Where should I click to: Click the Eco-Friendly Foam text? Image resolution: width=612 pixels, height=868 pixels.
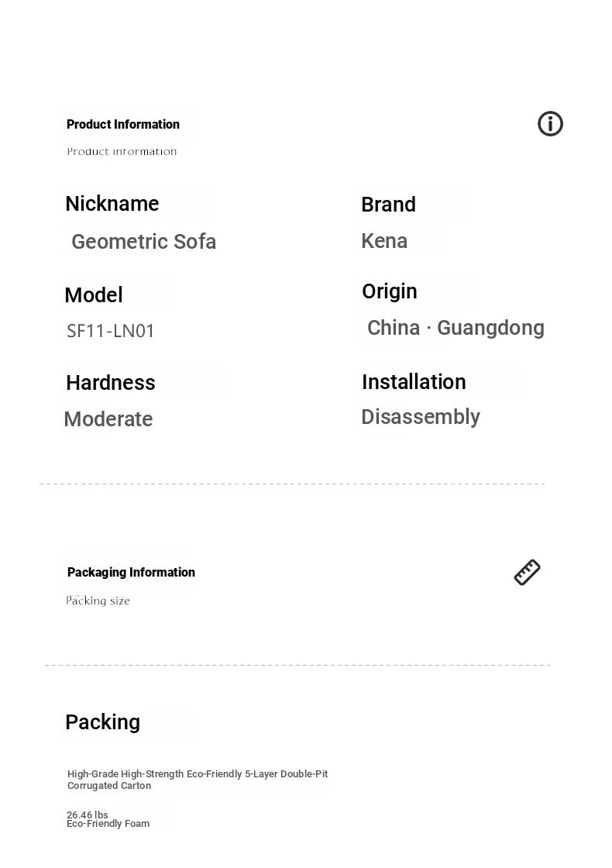(x=108, y=824)
